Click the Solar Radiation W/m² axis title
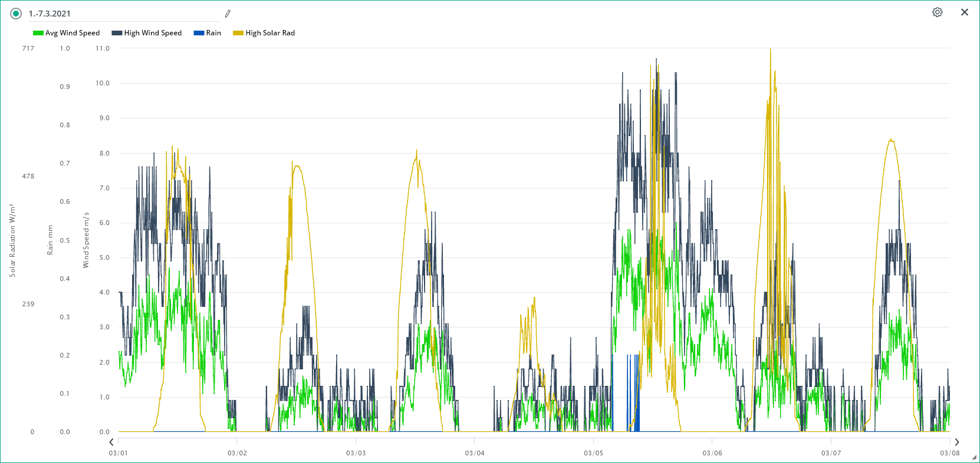 click(x=12, y=240)
